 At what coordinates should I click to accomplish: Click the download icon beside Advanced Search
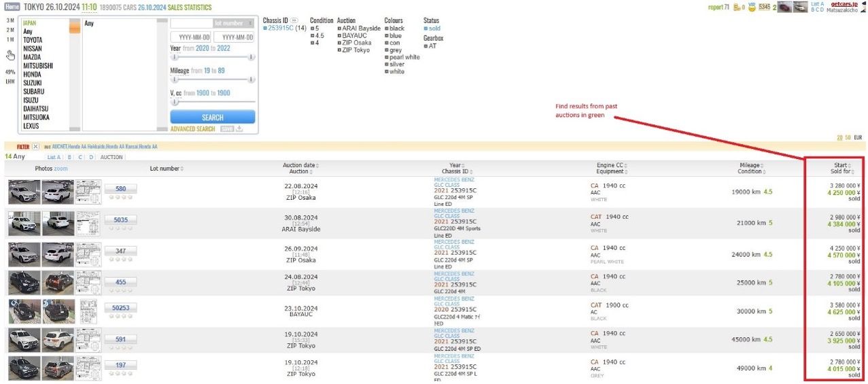tap(239, 129)
